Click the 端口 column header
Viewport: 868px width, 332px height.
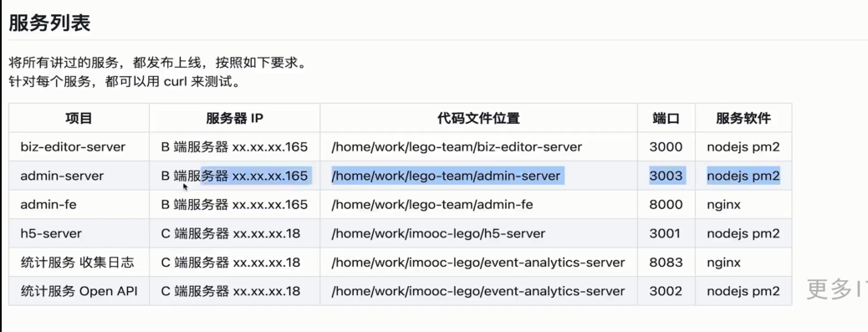tap(666, 118)
